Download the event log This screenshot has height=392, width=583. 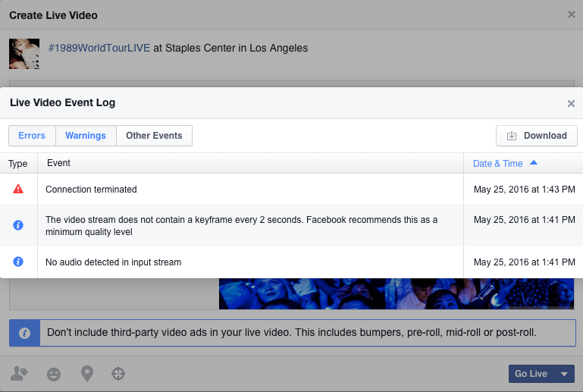537,136
